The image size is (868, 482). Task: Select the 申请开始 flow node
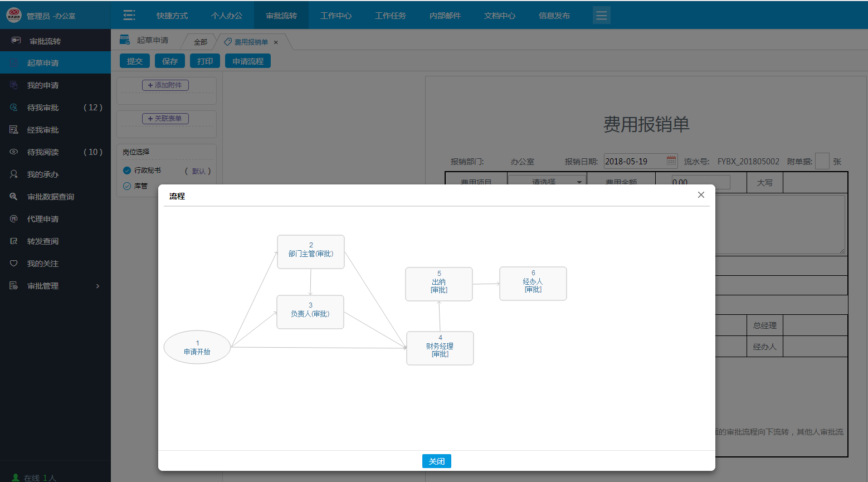coord(197,347)
